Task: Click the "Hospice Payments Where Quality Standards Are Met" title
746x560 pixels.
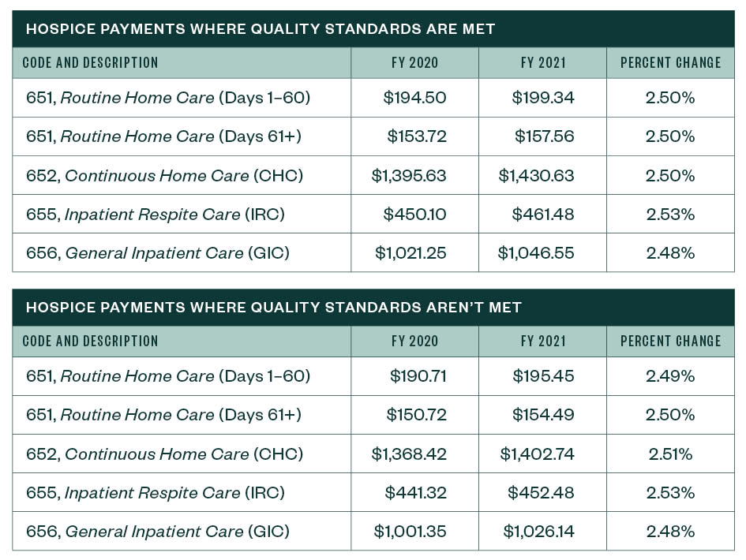Action: (x=261, y=29)
